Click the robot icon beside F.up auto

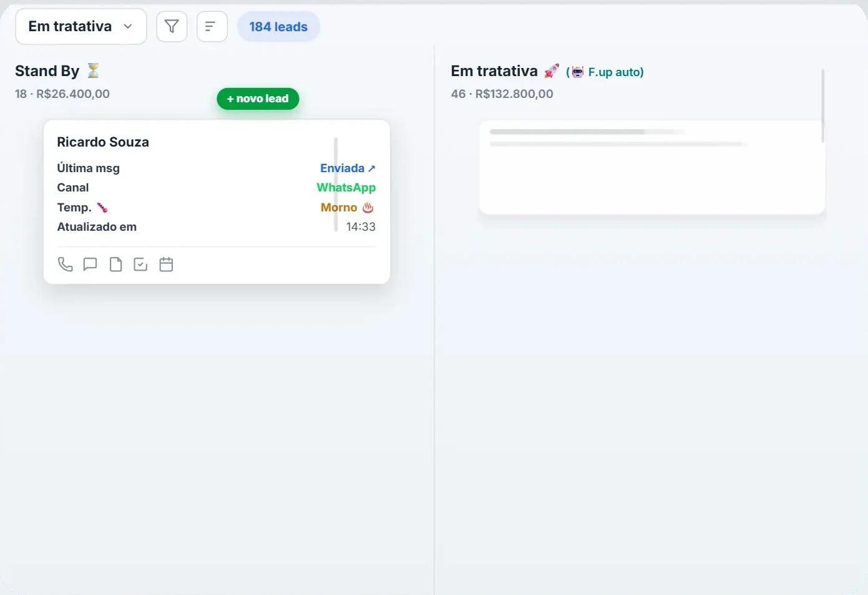pyautogui.click(x=578, y=72)
